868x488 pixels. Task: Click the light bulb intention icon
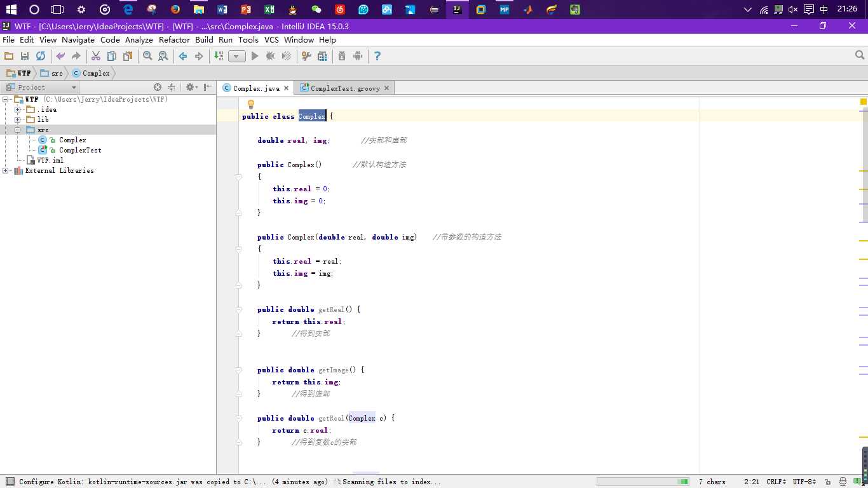251,104
